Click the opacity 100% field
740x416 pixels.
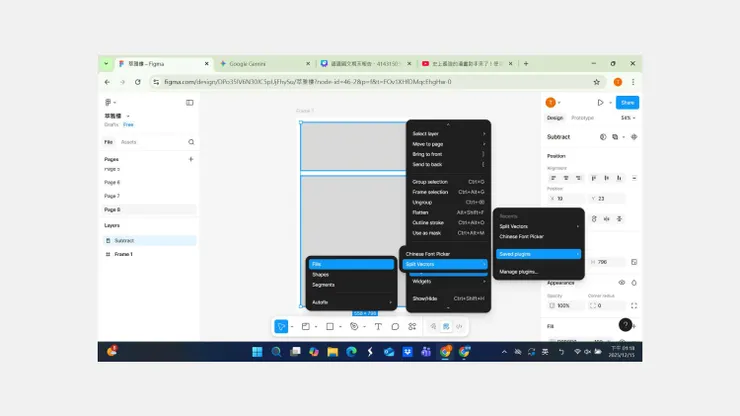point(565,306)
